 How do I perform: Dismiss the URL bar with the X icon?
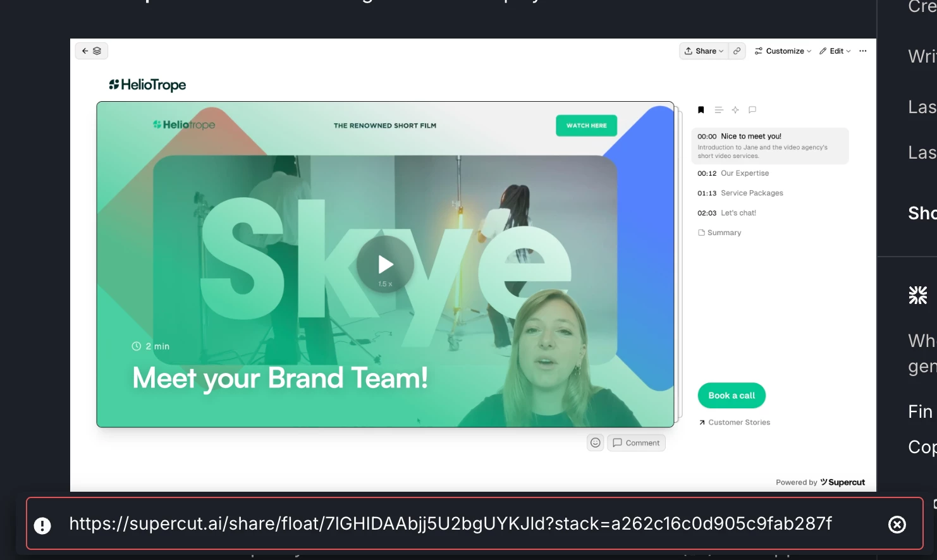(897, 525)
